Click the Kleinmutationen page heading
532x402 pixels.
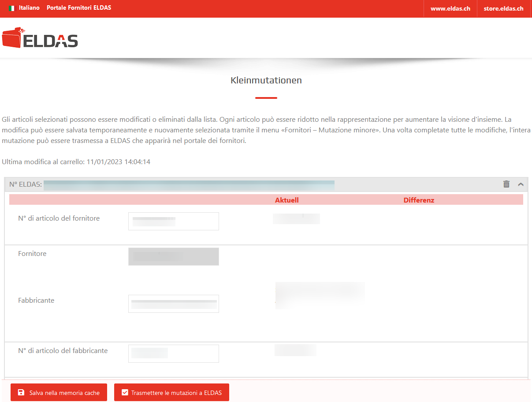[x=266, y=80]
